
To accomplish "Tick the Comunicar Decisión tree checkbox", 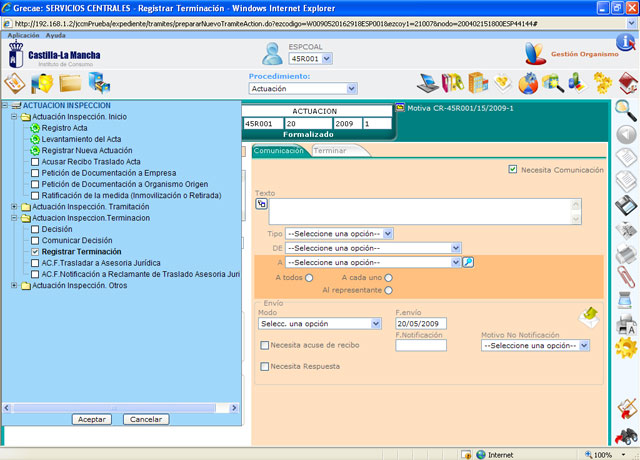I will coord(35,241).
